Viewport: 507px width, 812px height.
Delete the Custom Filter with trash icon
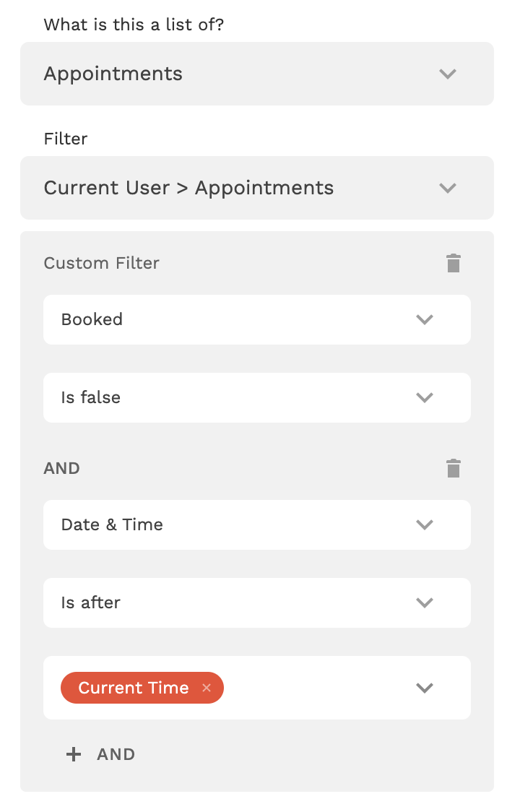(453, 263)
